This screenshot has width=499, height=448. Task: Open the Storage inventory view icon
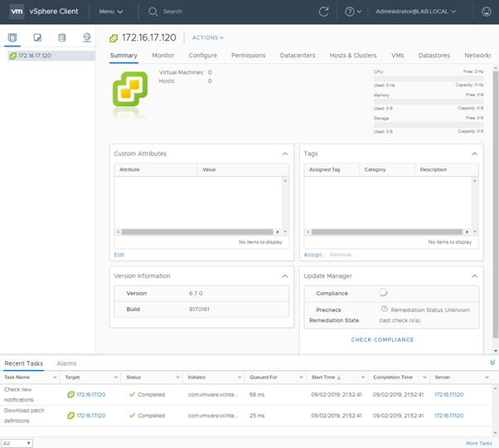tap(62, 37)
